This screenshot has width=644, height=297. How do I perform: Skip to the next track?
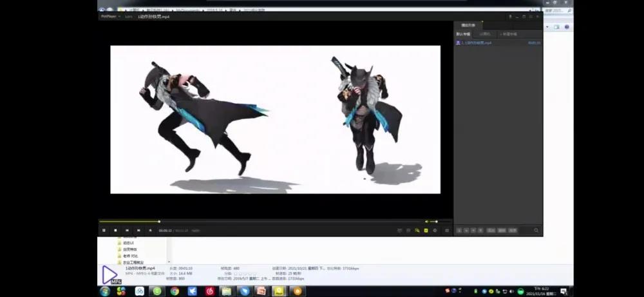click(x=138, y=230)
